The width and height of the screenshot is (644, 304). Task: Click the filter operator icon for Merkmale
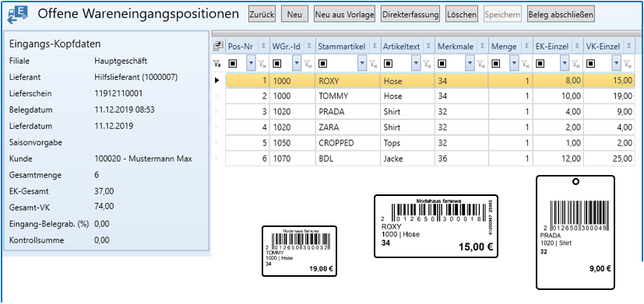442,64
